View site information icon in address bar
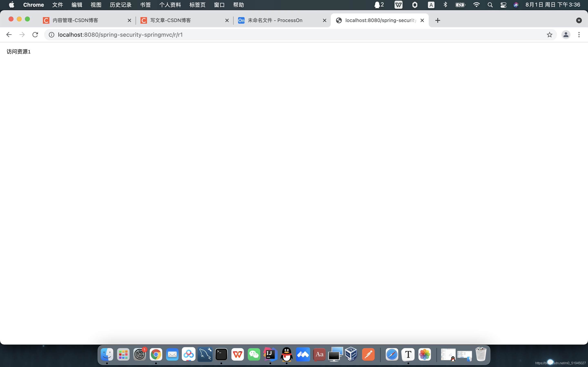Screen dimensions: 588x367 [x=51, y=35]
